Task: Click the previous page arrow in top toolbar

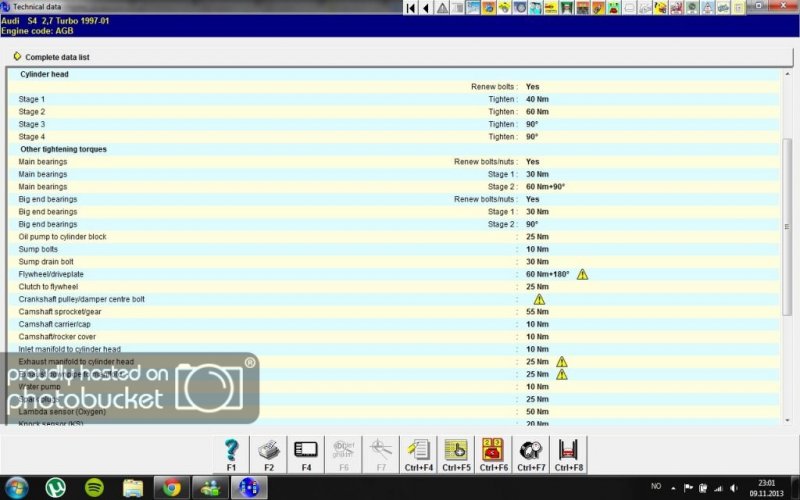Action: (427, 8)
